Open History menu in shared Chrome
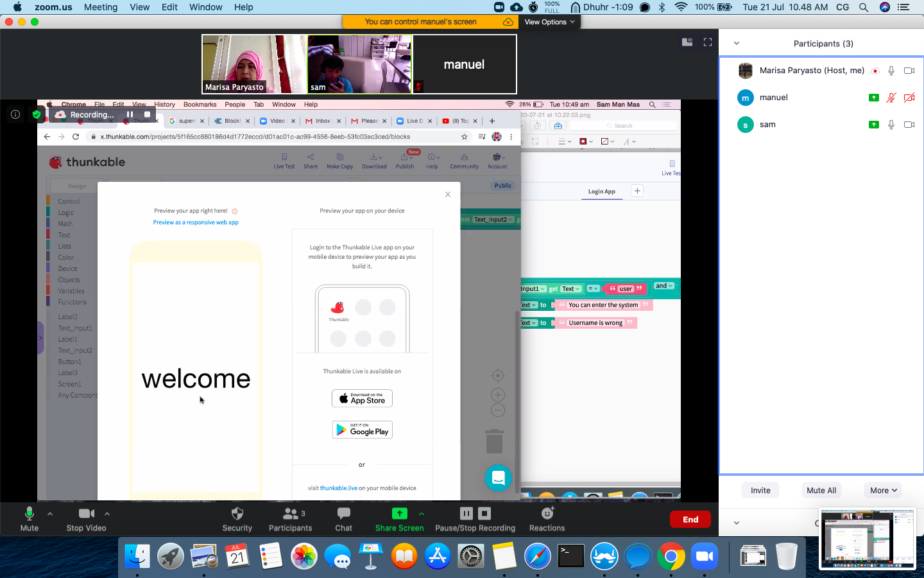 (164, 104)
